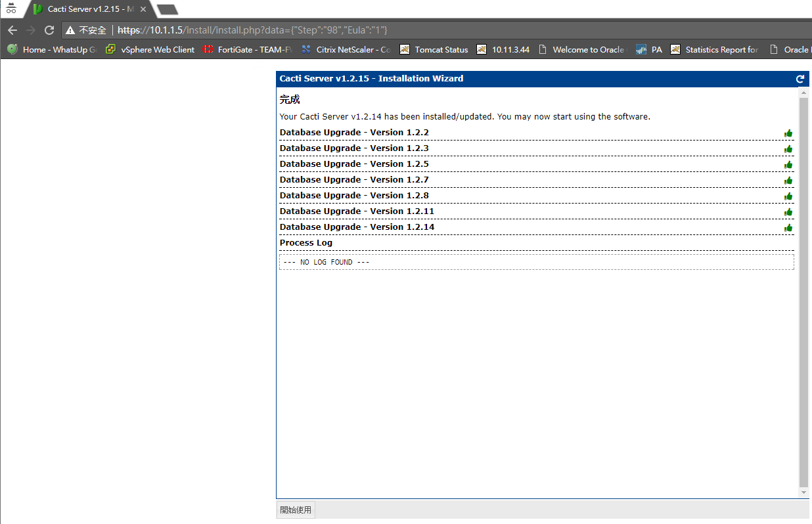This screenshot has width=812, height=524.
Task: Open FortiGate - TEAM-FW bookmark
Action: coord(248,49)
